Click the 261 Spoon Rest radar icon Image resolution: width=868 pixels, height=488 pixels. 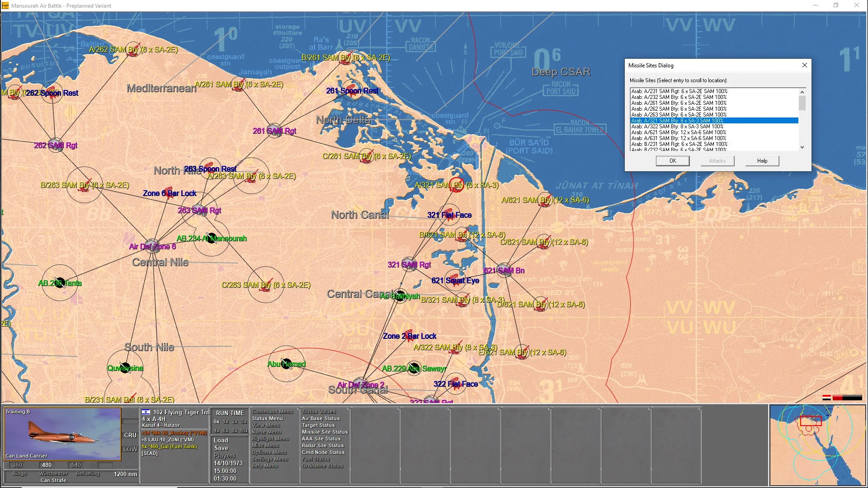point(352,90)
